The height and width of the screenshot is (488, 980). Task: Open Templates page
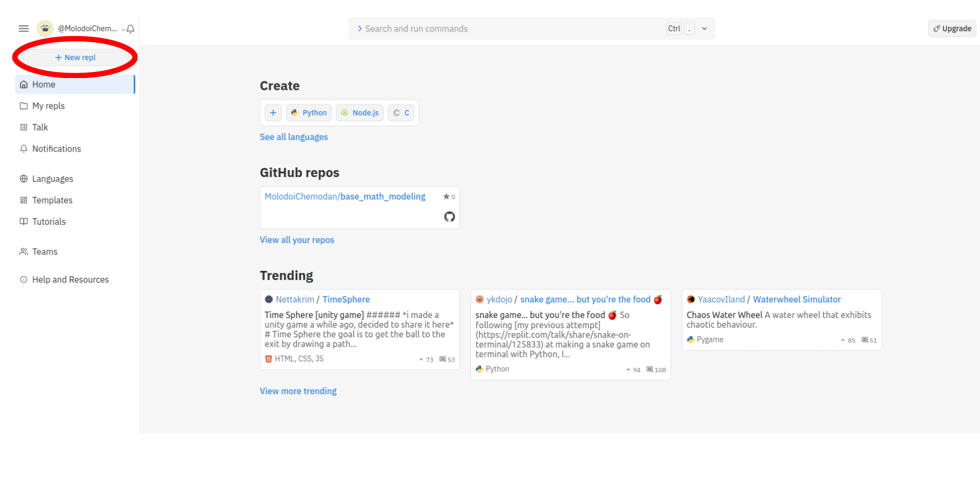[75, 200]
